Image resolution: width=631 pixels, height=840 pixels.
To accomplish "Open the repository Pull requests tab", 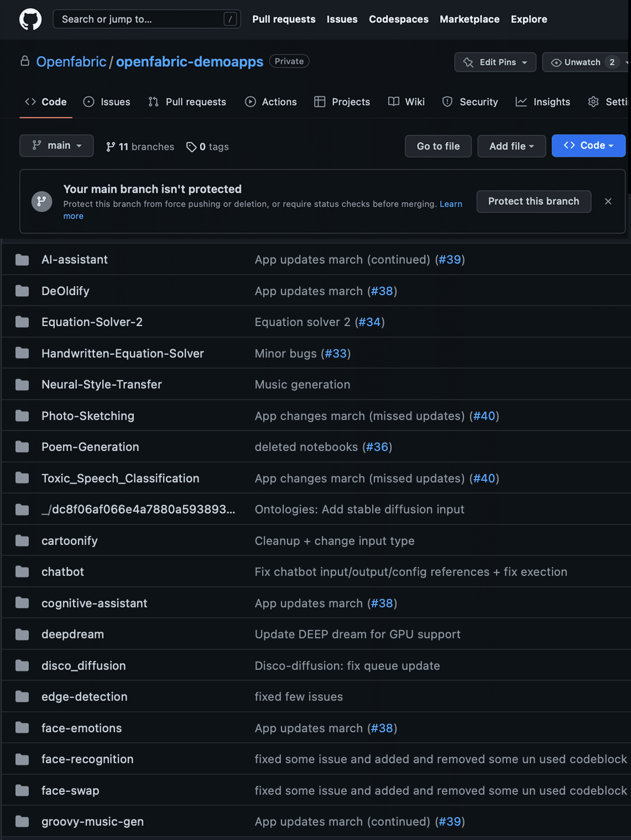I will tap(187, 102).
